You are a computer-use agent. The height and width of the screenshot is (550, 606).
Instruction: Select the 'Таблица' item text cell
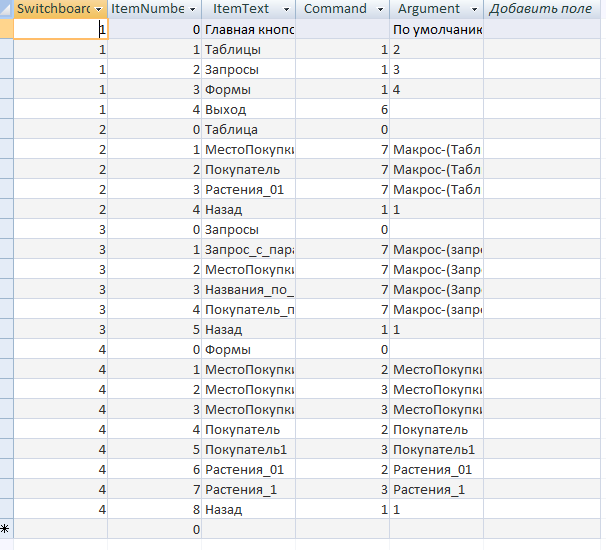pos(248,129)
